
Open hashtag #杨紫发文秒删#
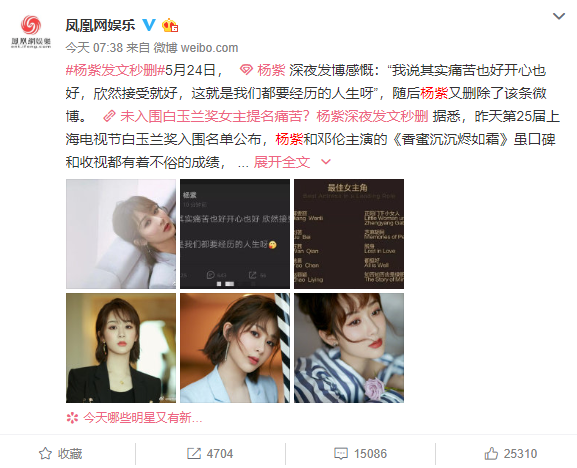[115, 70]
